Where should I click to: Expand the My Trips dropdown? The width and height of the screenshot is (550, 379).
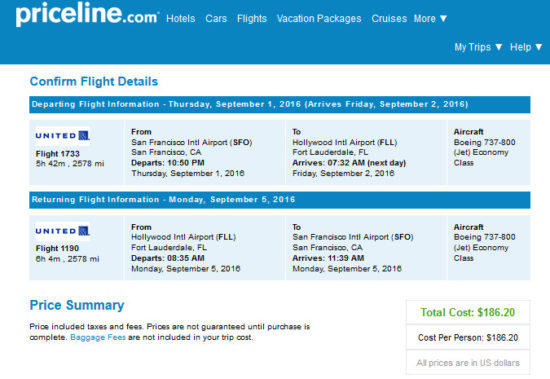coord(478,47)
